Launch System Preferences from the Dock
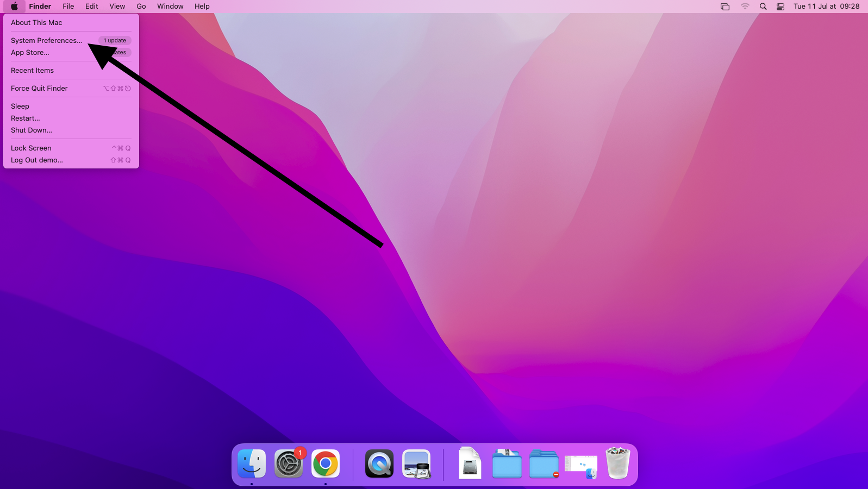 coord(289,464)
